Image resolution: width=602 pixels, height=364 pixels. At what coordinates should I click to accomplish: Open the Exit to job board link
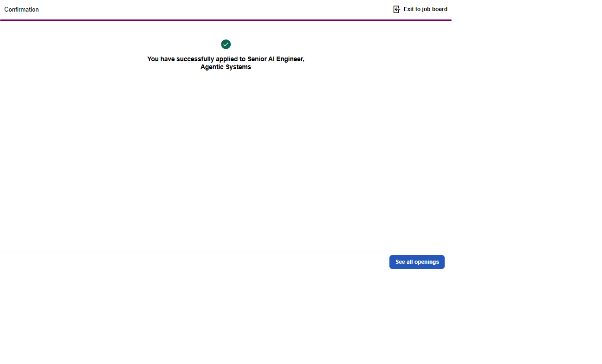tap(425, 9)
